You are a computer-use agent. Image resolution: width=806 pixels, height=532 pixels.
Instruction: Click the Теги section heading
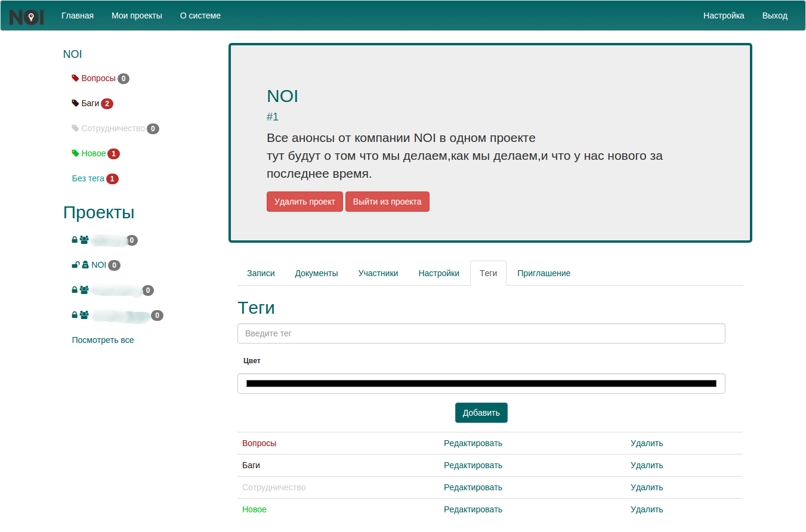[256, 308]
